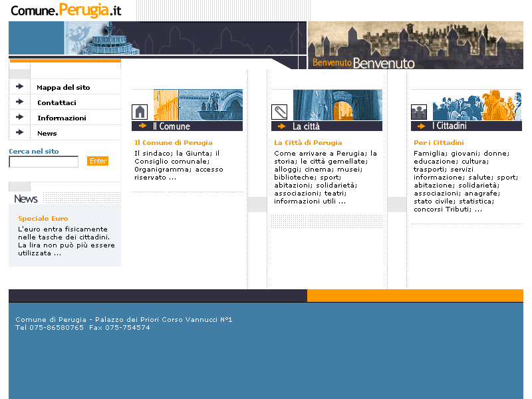
Task: Click the orange arrow on La città bar
Action: [x=281, y=126]
